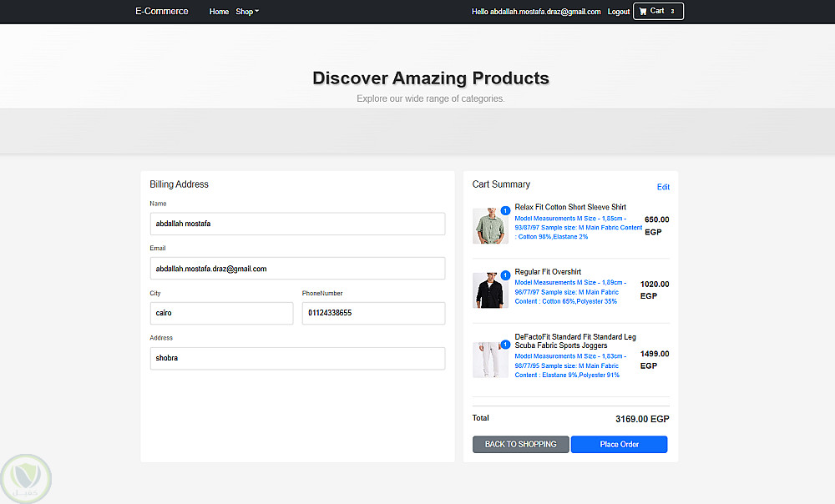The height and width of the screenshot is (504, 835).
Task: Open the black overshirt product thumbnail
Action: pyautogui.click(x=489, y=291)
